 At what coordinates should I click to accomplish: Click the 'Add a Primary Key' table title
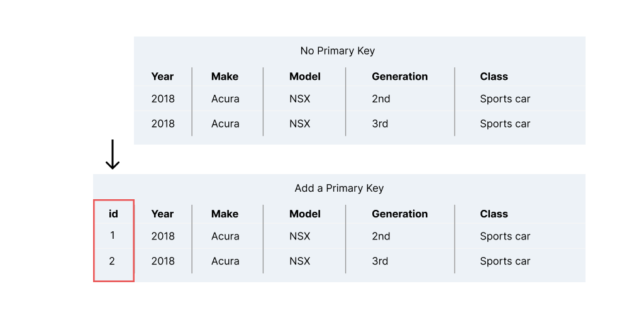pos(338,189)
